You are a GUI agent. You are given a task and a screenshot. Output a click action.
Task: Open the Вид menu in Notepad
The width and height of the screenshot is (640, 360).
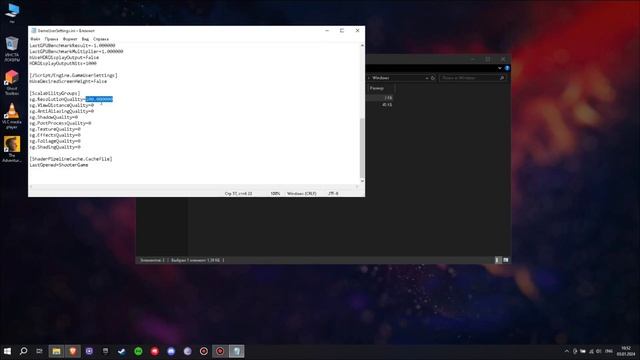point(85,39)
